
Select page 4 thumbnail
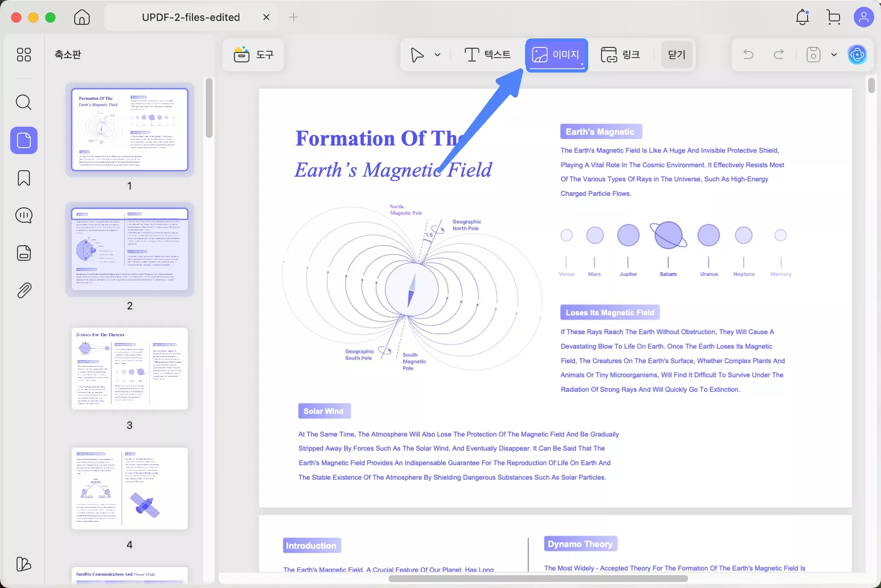pyautogui.click(x=130, y=489)
